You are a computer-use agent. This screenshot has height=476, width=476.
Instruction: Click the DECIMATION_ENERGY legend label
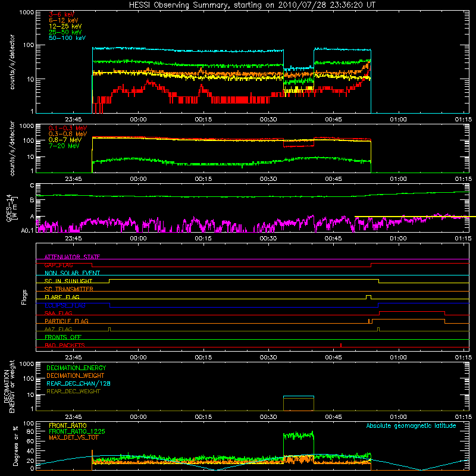[x=76, y=368]
